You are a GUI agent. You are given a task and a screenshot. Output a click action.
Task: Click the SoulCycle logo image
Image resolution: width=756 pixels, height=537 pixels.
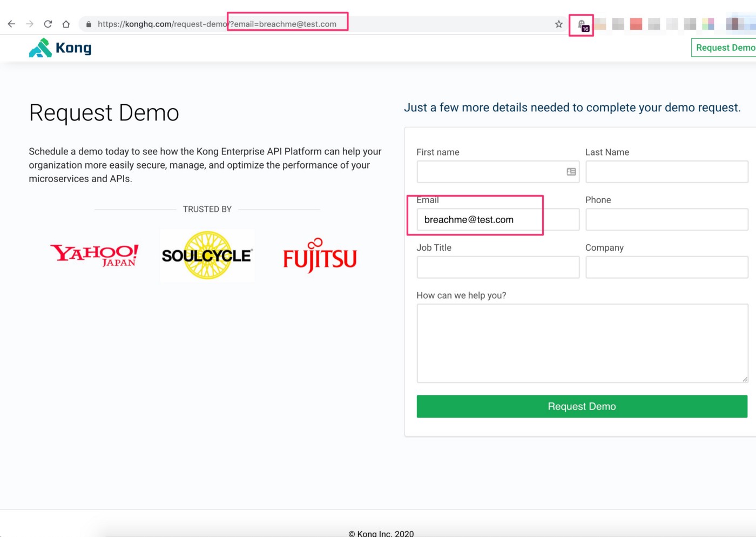(x=207, y=256)
